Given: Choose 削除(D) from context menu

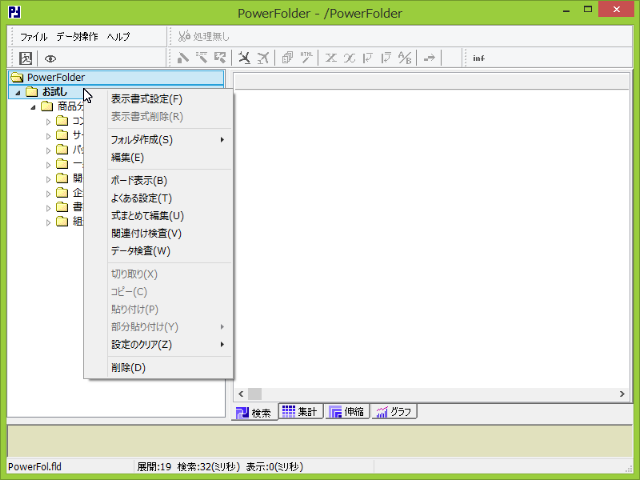Looking at the screenshot, I should pyautogui.click(x=159, y=368).
